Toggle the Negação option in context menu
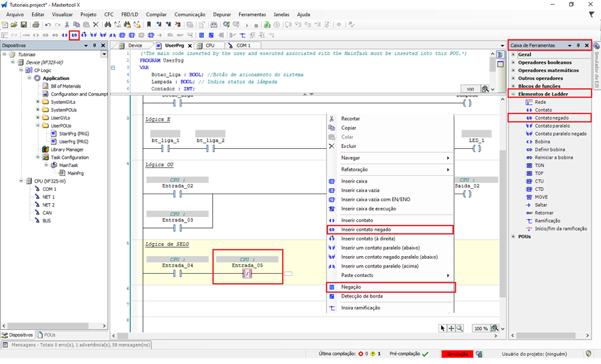The width and height of the screenshot is (601, 364). coord(351,287)
